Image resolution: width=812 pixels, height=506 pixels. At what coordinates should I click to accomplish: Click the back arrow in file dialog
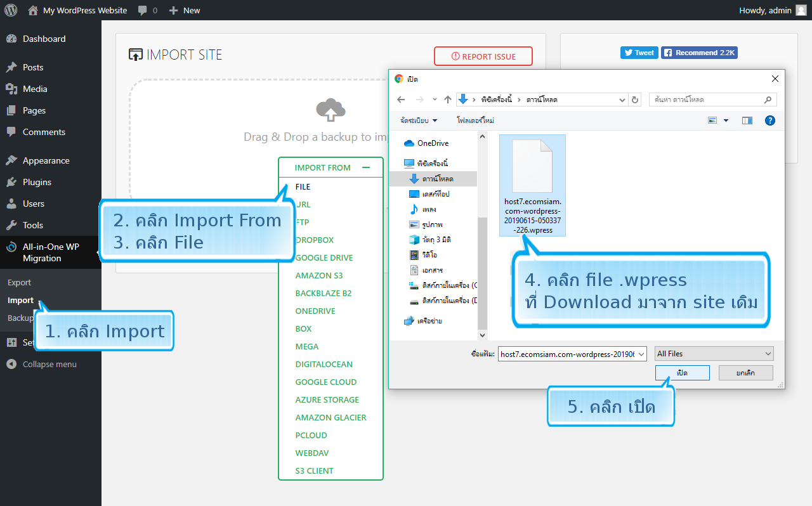(x=401, y=100)
